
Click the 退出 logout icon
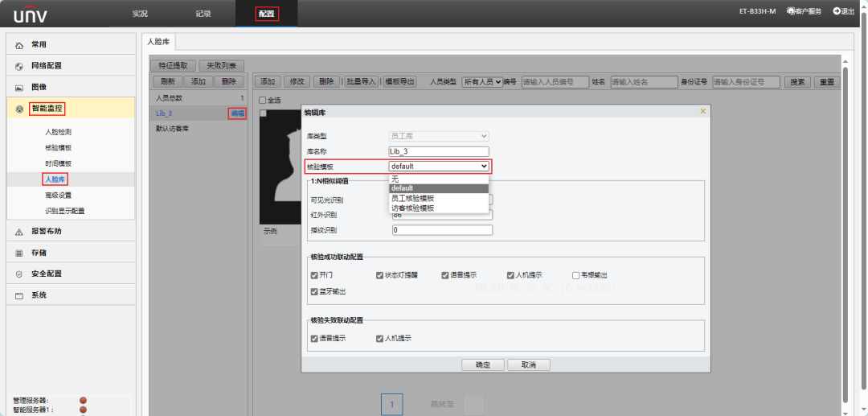tap(837, 11)
